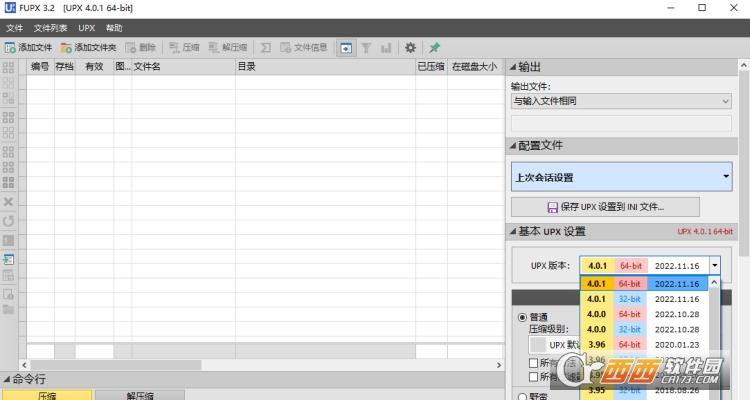
Task: Select the 野蛮 radio button
Action: pyautogui.click(x=522, y=396)
